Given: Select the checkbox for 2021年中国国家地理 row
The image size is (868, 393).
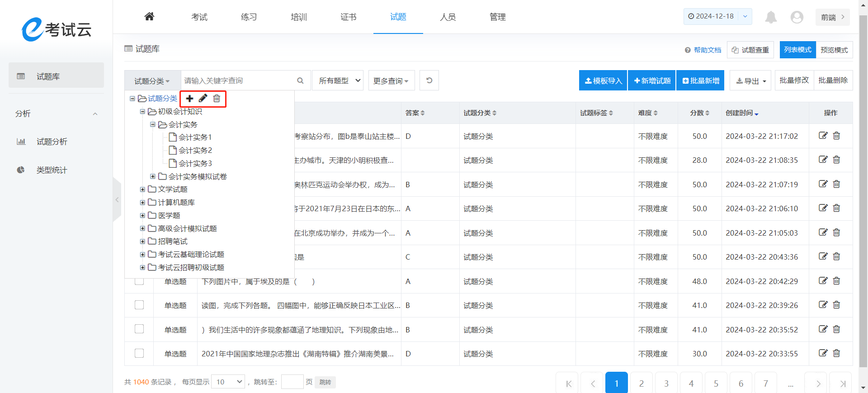Looking at the screenshot, I should (x=139, y=354).
